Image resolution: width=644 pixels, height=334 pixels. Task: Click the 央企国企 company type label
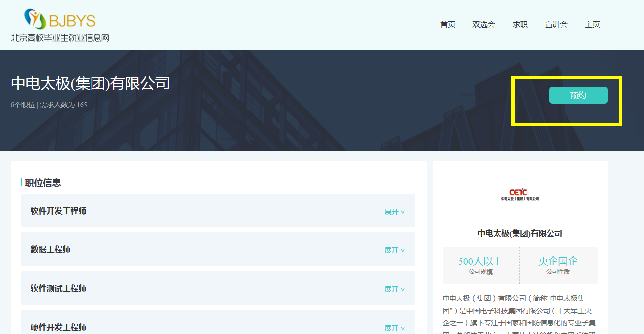click(558, 261)
